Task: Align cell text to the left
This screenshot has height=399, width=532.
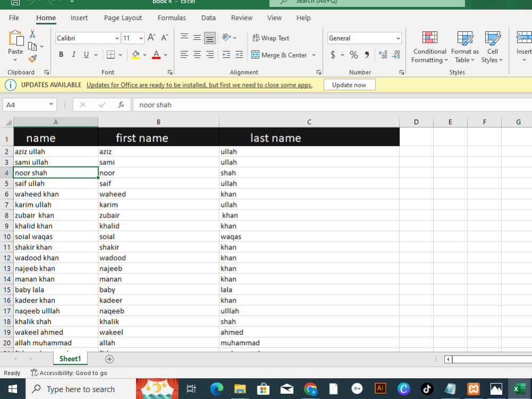Action: 184,55
